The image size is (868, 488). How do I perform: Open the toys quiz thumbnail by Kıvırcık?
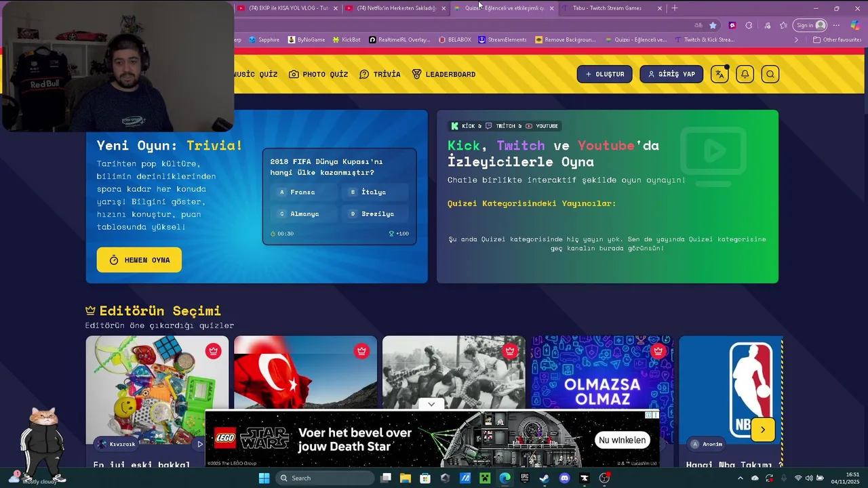tap(157, 390)
